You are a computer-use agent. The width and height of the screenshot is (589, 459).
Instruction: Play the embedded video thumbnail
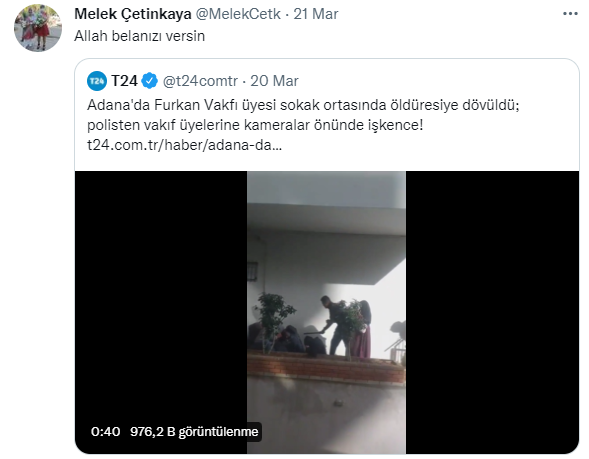[x=326, y=313]
